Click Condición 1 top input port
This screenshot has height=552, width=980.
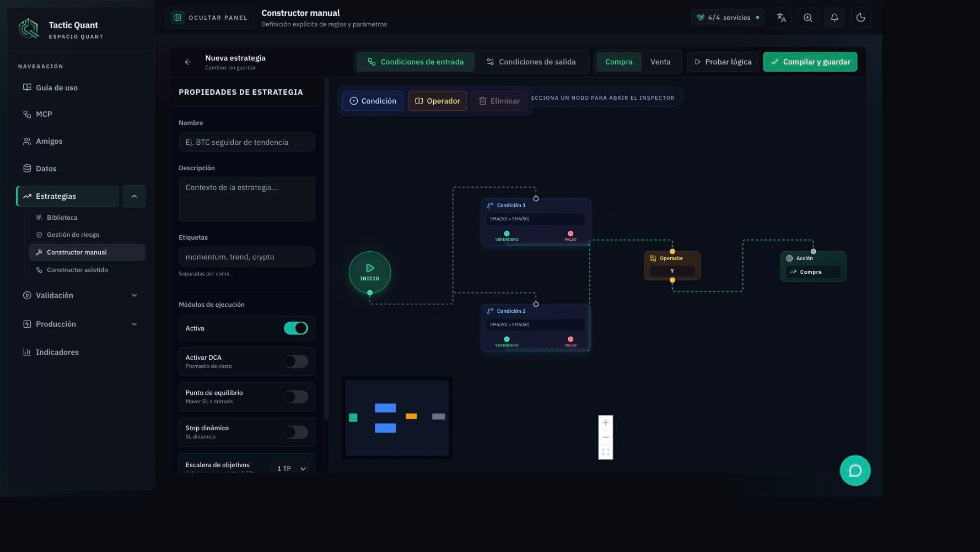[536, 198]
